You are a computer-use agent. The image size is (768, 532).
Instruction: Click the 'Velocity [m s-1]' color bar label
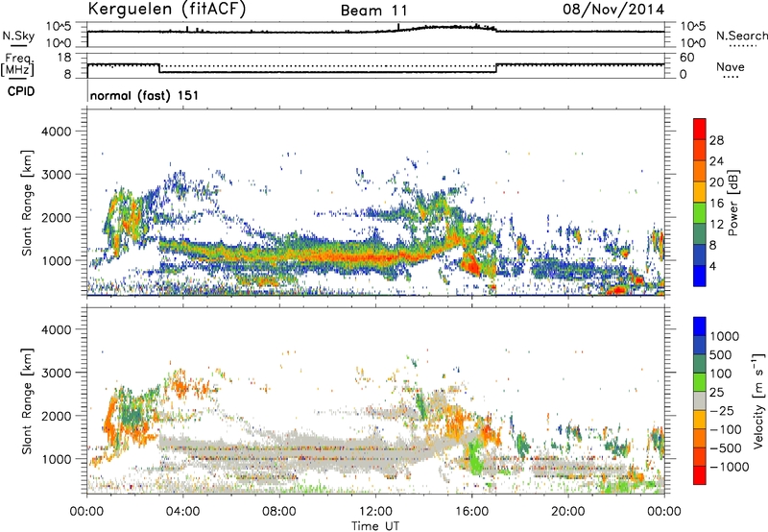tap(758, 400)
